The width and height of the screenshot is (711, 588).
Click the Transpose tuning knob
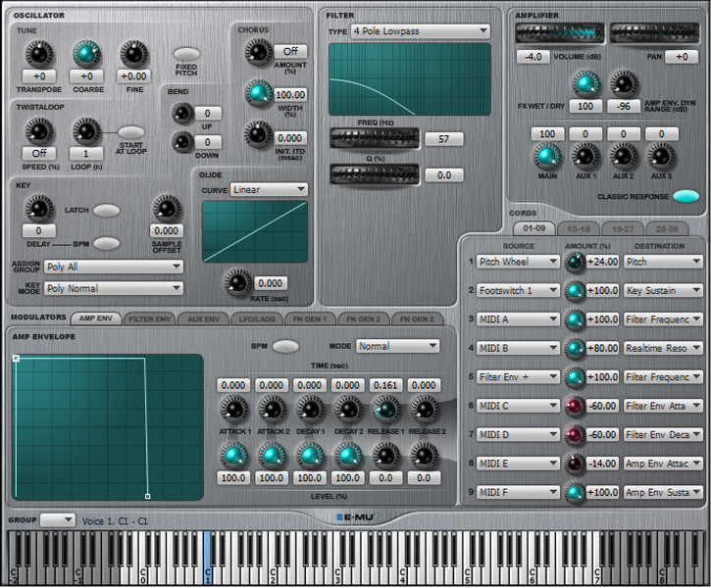pyautogui.click(x=39, y=54)
